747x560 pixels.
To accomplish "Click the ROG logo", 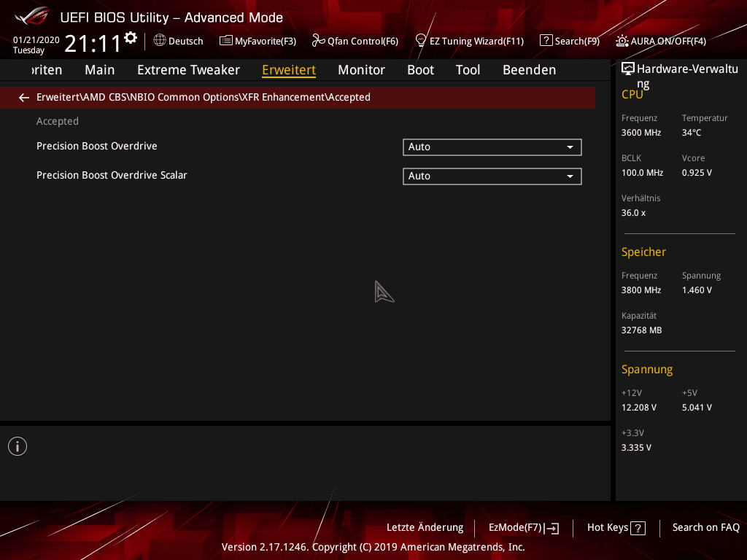I will [32, 16].
